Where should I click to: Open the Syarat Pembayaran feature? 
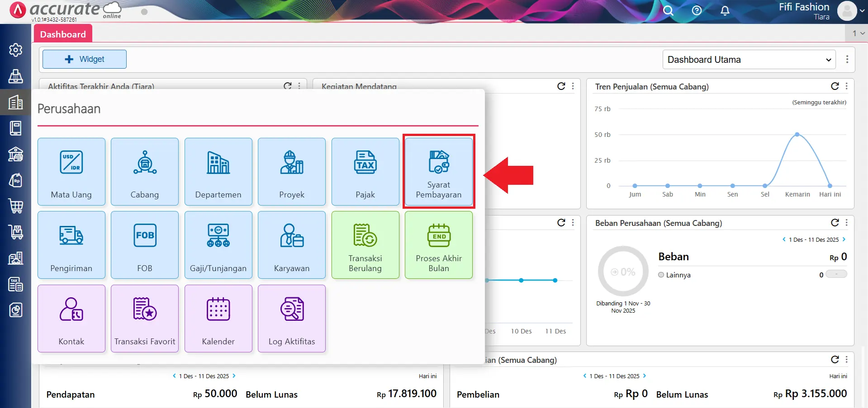pyautogui.click(x=438, y=172)
